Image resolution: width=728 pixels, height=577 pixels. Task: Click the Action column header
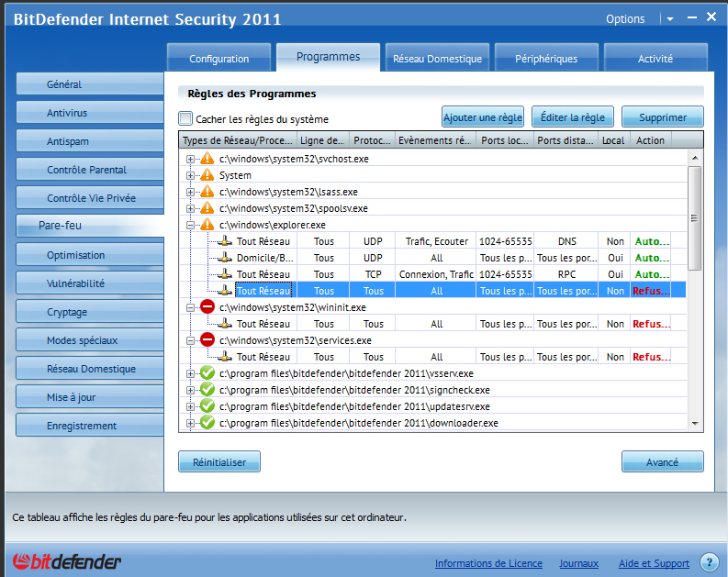tap(650, 140)
